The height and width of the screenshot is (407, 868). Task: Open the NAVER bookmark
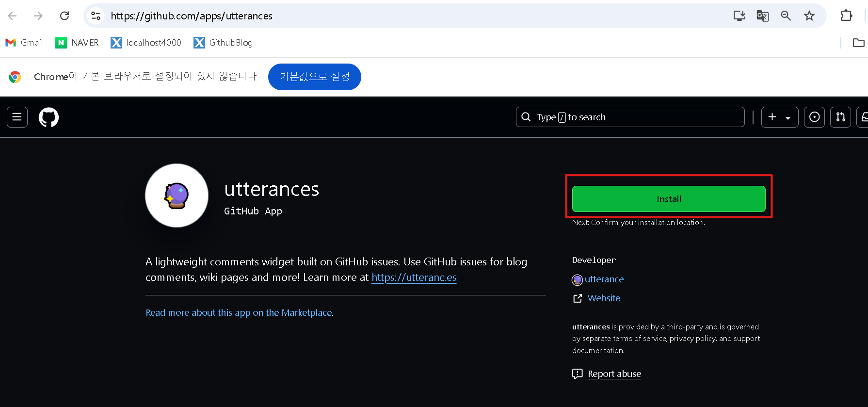click(x=77, y=43)
